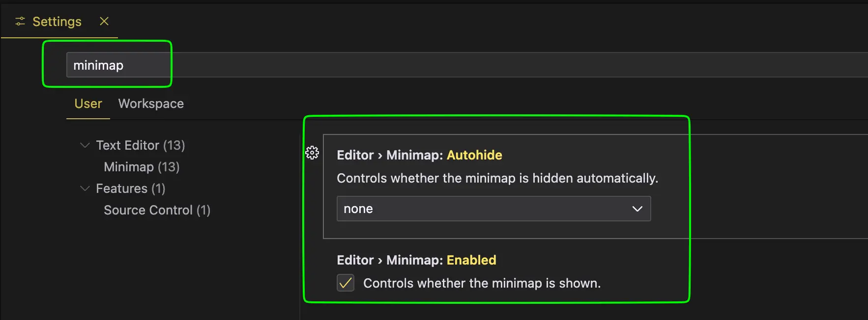Uncheck the Minimap Enabled checkbox

[x=346, y=283]
